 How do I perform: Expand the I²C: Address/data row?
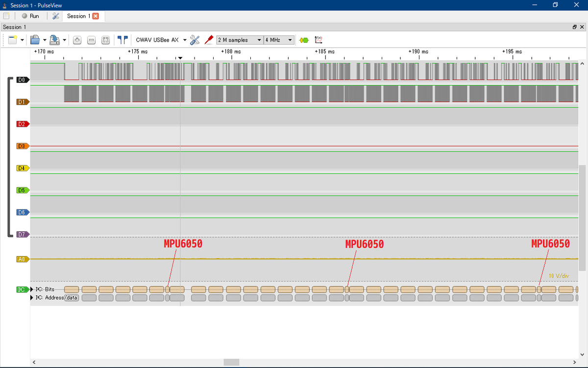click(32, 297)
